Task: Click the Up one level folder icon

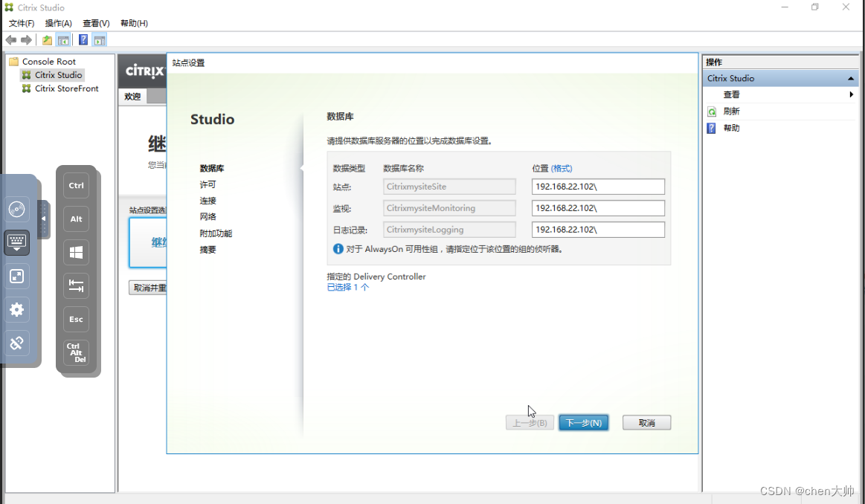Action: pos(48,39)
